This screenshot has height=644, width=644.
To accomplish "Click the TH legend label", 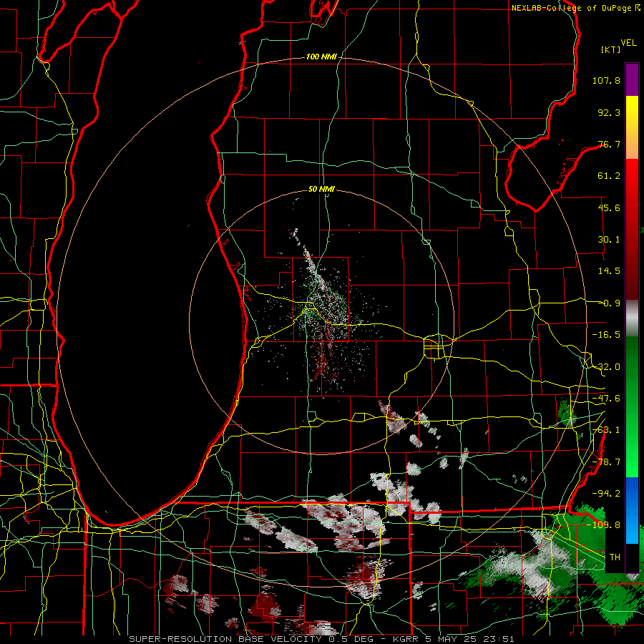I will 615,557.
